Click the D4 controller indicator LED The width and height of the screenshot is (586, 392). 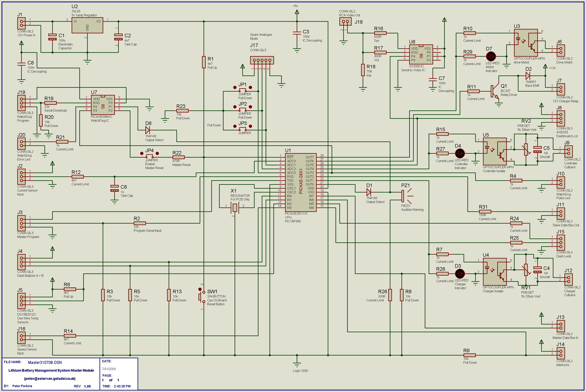click(x=460, y=154)
